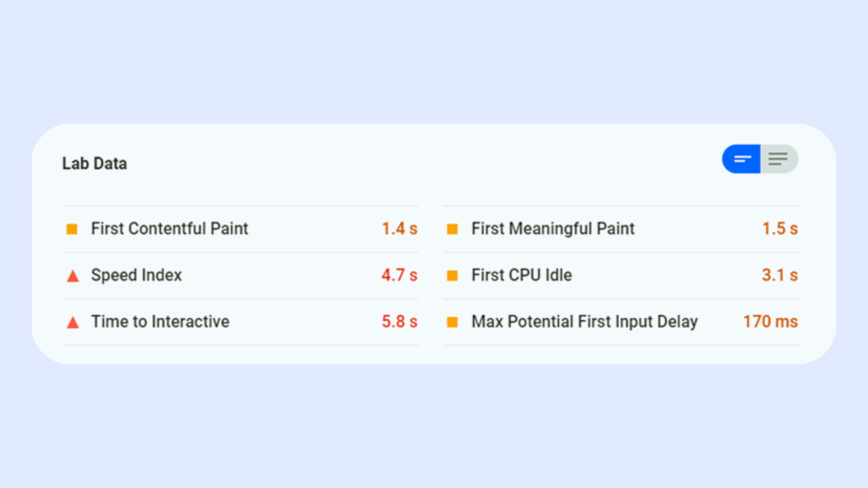The height and width of the screenshot is (488, 868).
Task: Click the orange square beside Max Potential First Input Delay
Action: click(452, 322)
